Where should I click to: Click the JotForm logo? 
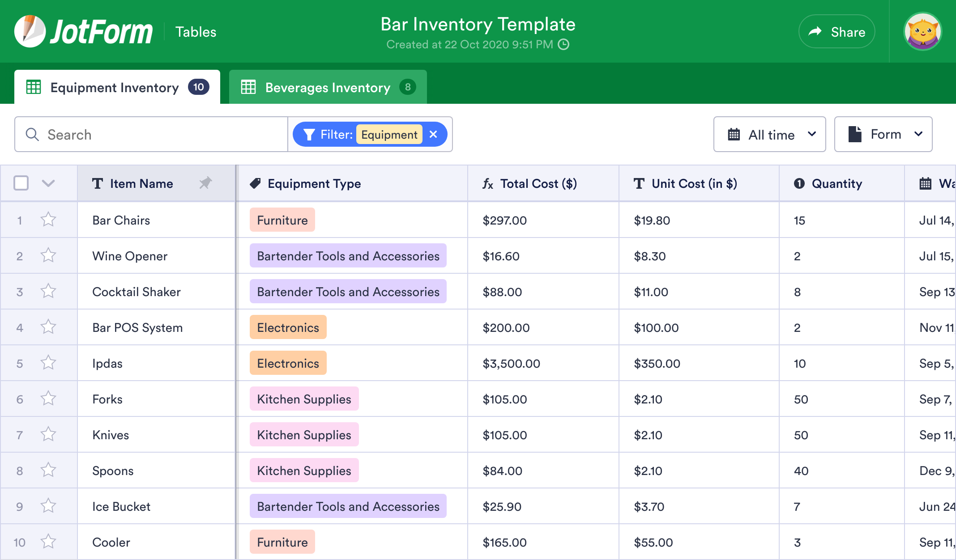83,30
